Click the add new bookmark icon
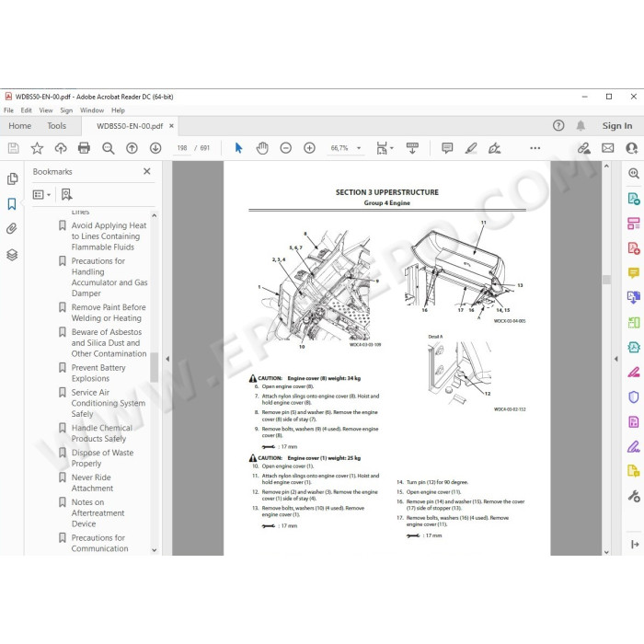644x644 pixels. tap(66, 195)
